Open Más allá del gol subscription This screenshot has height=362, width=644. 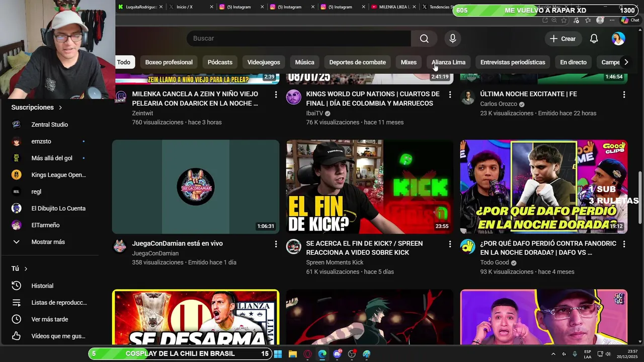(x=49, y=158)
